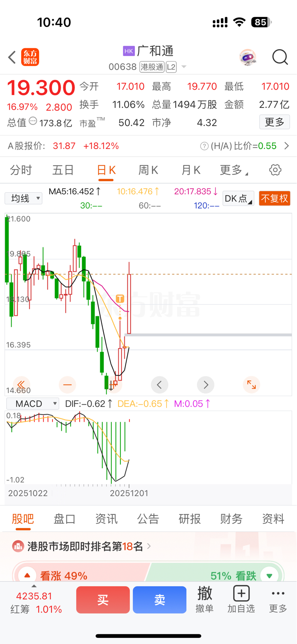Open the 盘口 tab

(64, 519)
